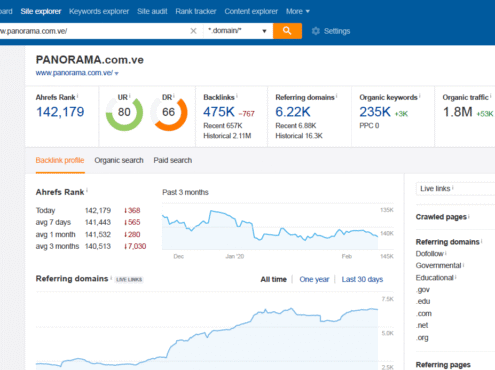Click the info icon next to Organic keywords
Viewport: 495px width, 370px height.
click(x=420, y=96)
